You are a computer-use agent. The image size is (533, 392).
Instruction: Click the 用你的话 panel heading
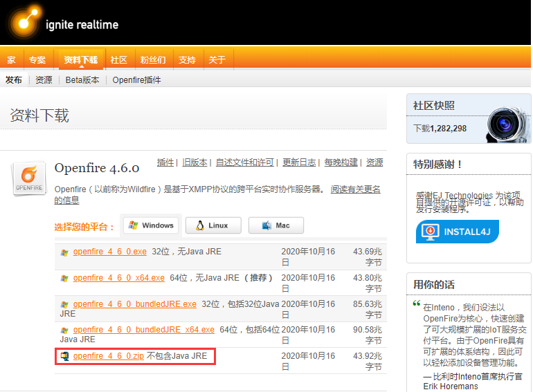click(434, 284)
